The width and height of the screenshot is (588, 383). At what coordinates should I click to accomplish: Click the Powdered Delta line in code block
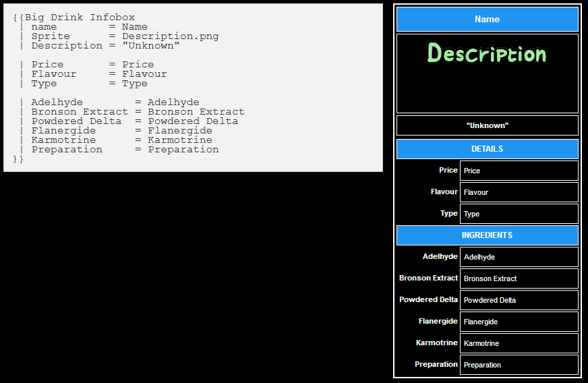[128, 121]
